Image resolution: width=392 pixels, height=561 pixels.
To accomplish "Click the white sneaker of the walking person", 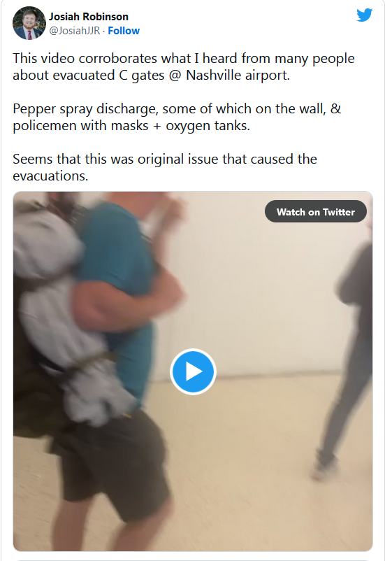I will (x=324, y=467).
